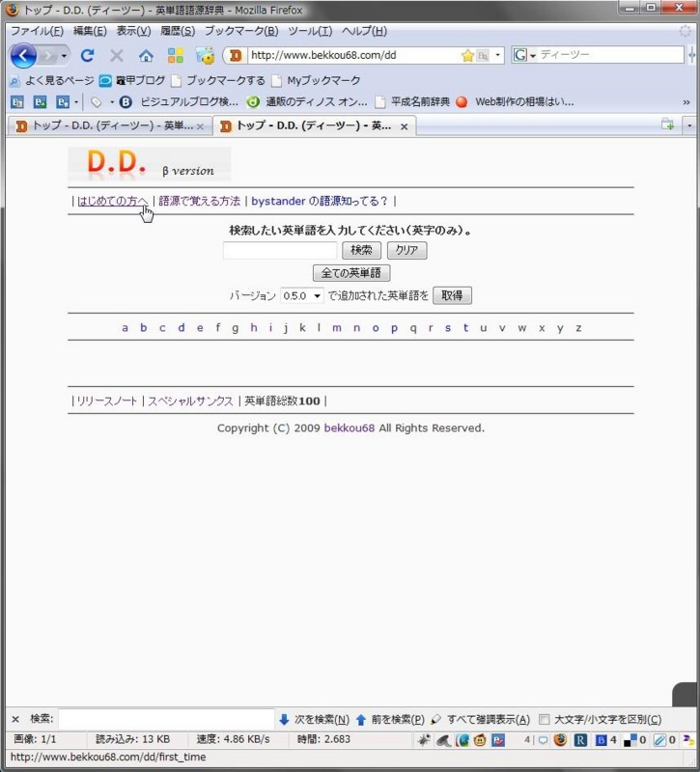This screenshot has width=700, height=772.
Task: Click the 取得 button
Action: (452, 295)
